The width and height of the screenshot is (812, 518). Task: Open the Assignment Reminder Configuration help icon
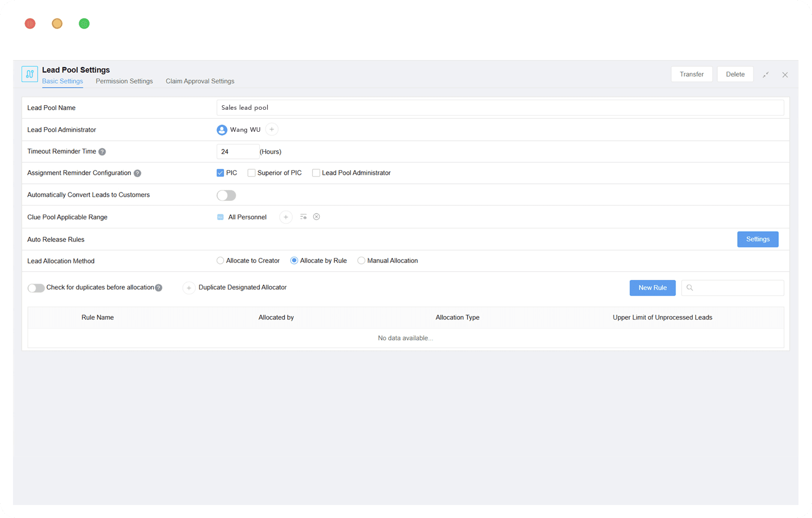point(137,173)
